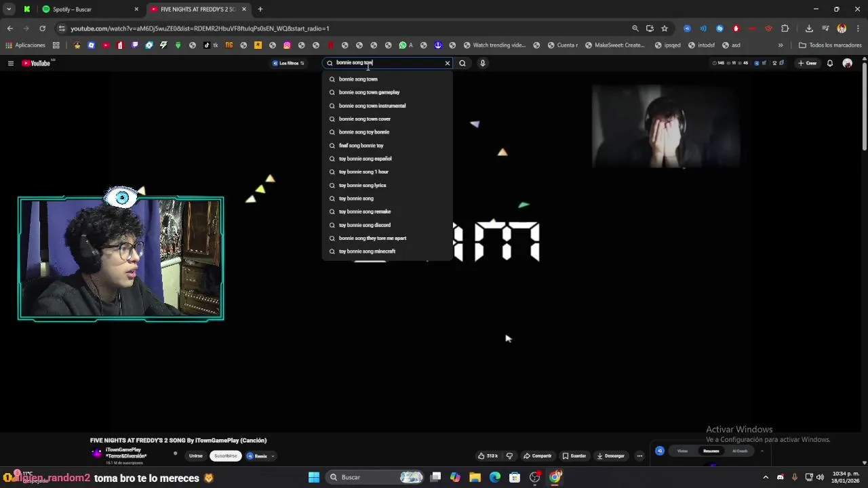Open the taskbar volume control

tap(820, 477)
